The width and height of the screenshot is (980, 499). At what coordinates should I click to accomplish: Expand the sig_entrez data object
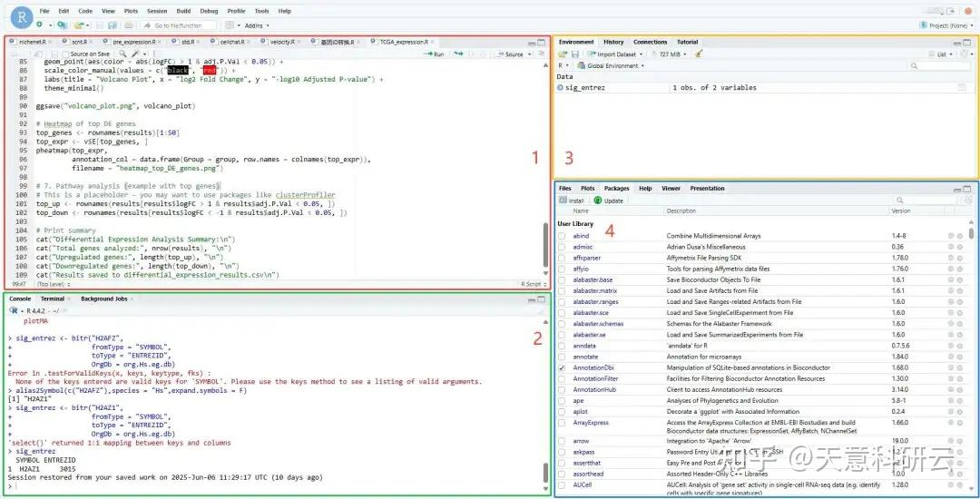coord(561,88)
